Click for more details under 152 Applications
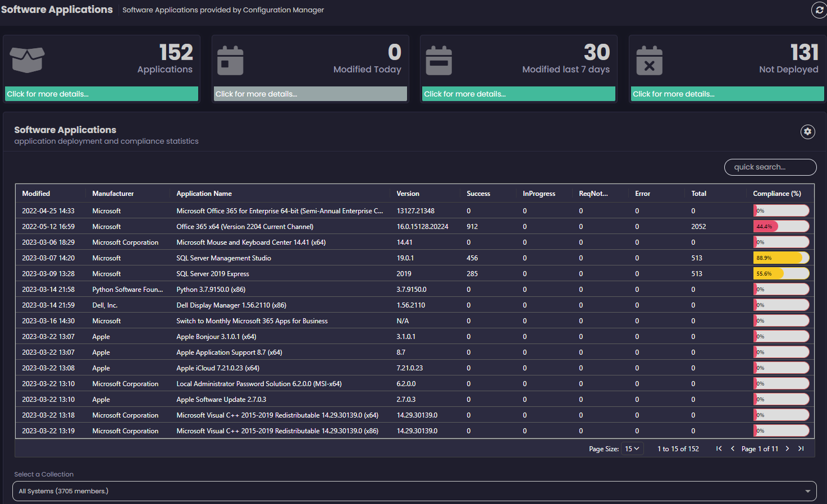Screen dimensions: 827x504 click(x=102, y=94)
